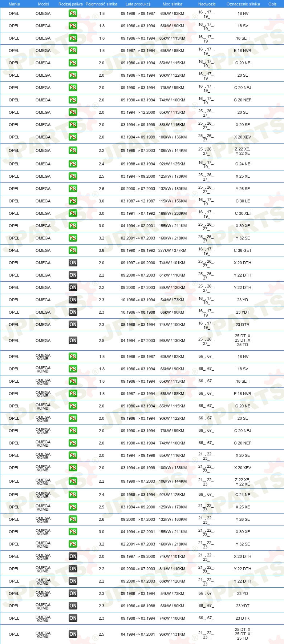Click the petrol PB icon in the C 36 GET row
This screenshot has width=284, height=644.
tap(73, 250)
